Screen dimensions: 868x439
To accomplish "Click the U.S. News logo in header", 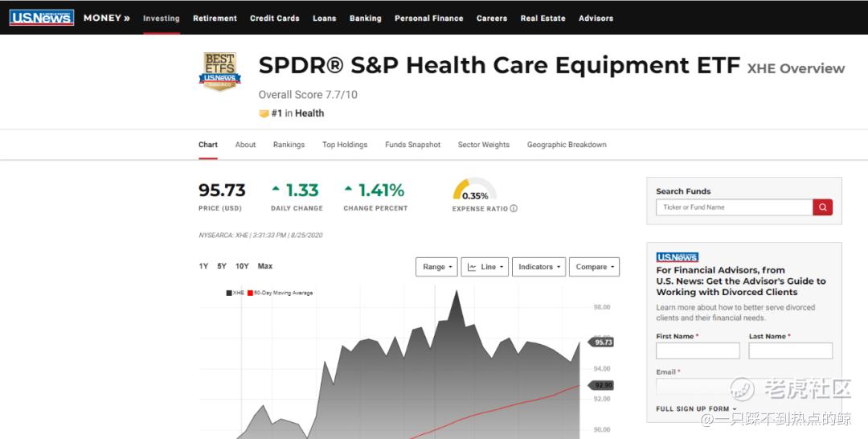I will click(42, 18).
